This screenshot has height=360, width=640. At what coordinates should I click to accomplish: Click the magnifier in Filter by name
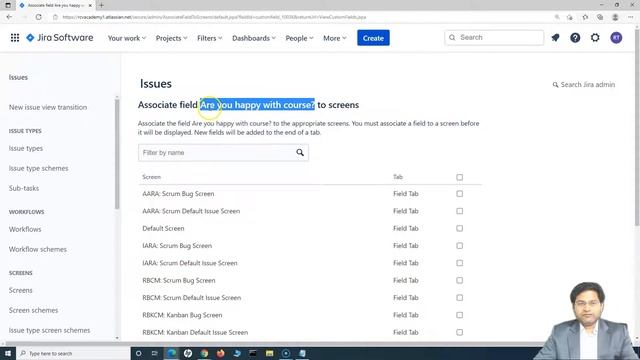coord(300,152)
